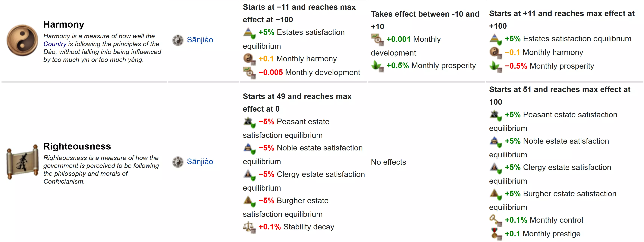The width and height of the screenshot is (644, 242).
Task: Open the Country link in Harmony description
Action: point(55,44)
